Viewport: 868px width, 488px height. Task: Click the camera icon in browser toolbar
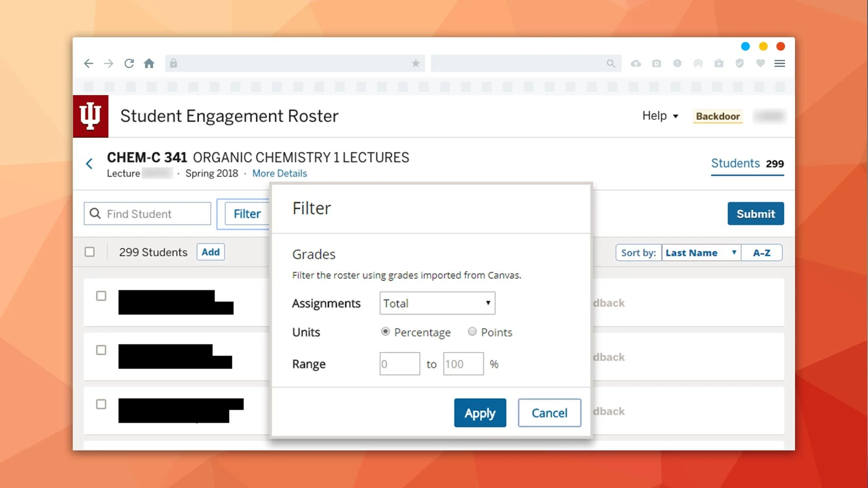(x=656, y=64)
